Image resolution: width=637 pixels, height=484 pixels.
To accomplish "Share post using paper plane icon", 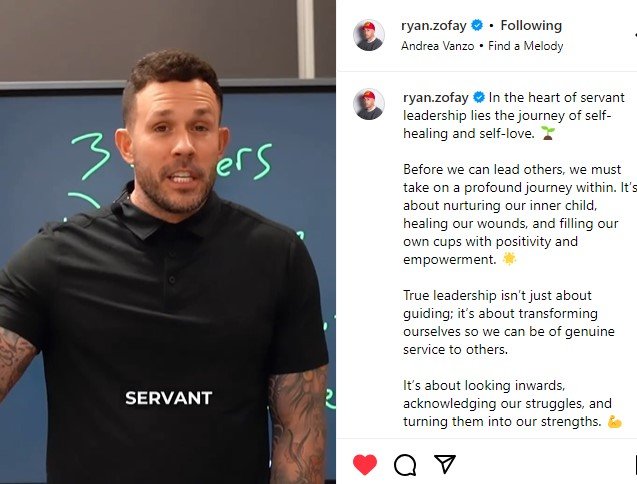I will [x=445, y=464].
